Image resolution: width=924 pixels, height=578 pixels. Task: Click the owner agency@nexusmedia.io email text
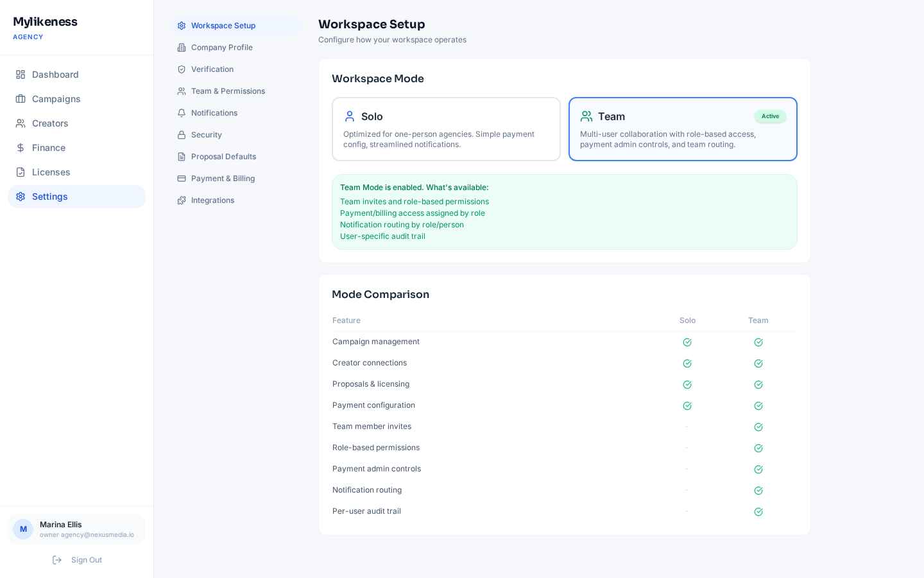click(x=87, y=535)
